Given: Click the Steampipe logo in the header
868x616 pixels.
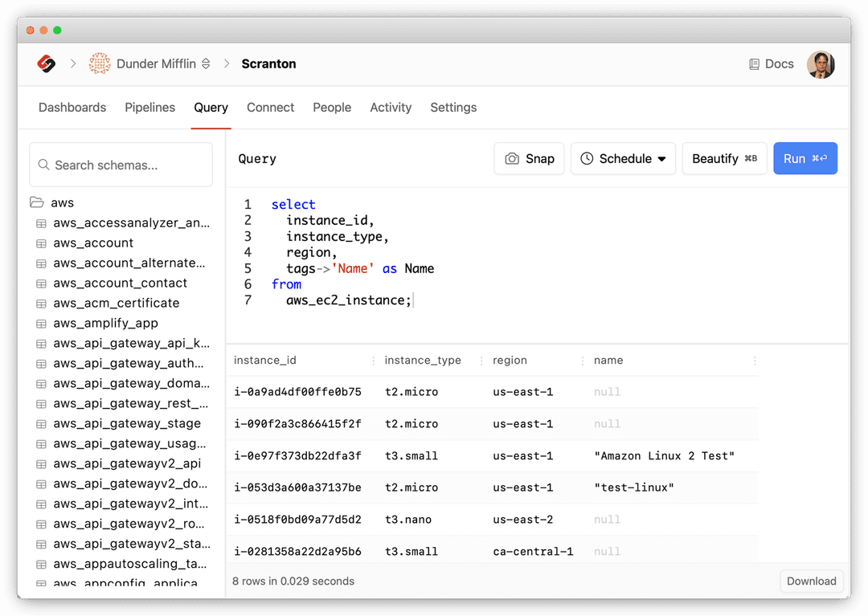Looking at the screenshot, I should [46, 63].
